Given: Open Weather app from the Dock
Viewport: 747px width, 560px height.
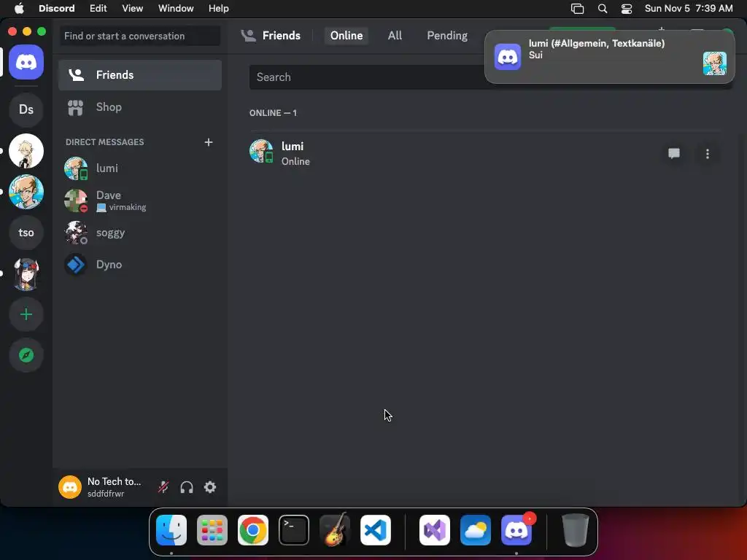Looking at the screenshot, I should click(x=476, y=530).
